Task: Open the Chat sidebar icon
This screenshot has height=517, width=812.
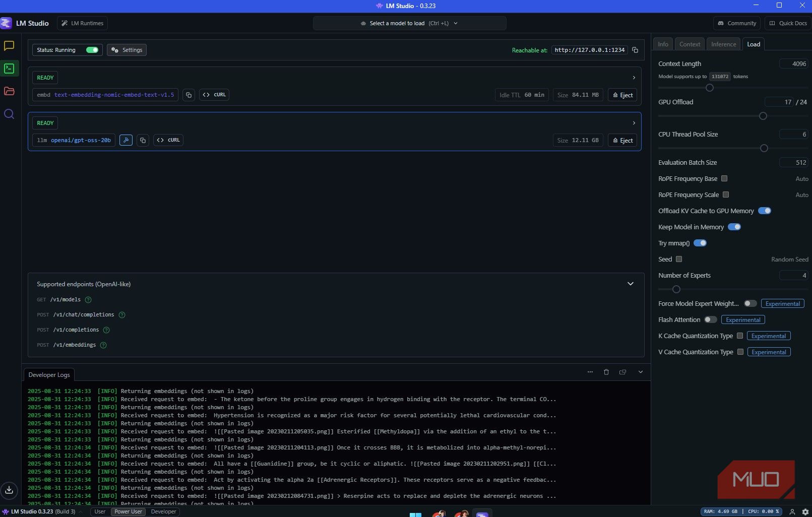Action: point(9,46)
